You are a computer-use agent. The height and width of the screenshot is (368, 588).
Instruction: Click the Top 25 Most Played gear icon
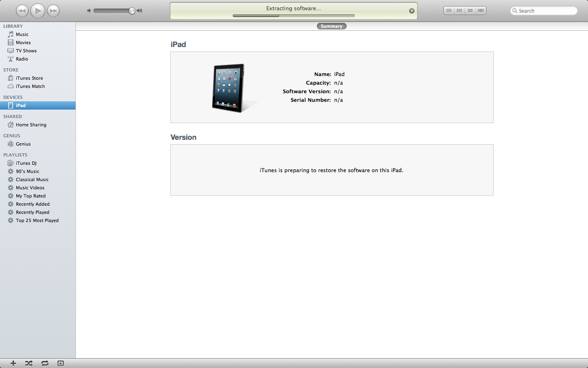click(11, 220)
